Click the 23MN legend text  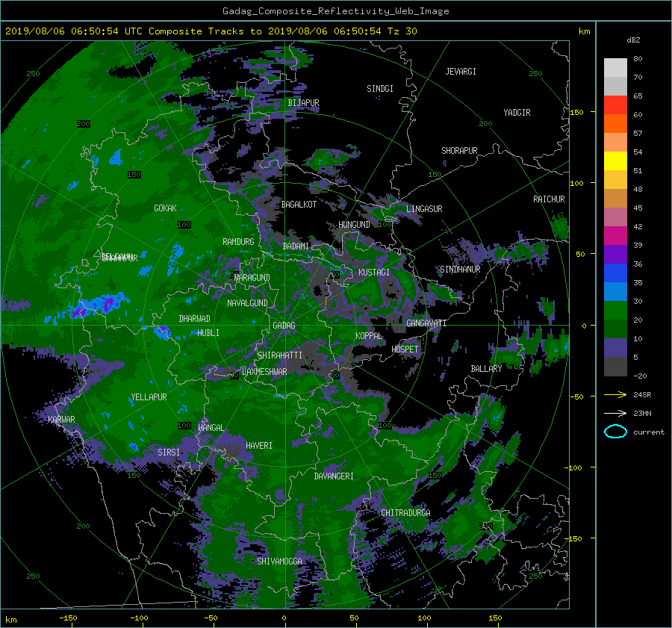click(x=642, y=413)
